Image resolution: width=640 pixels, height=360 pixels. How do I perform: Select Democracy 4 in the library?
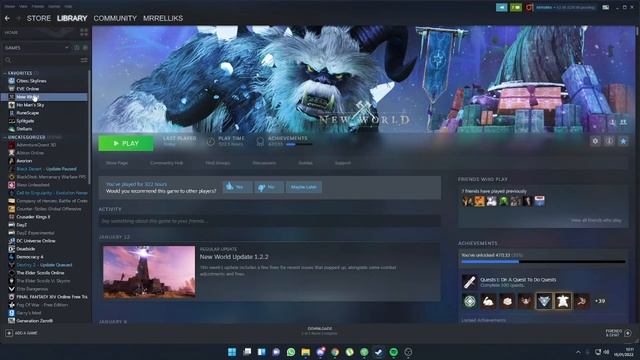(30, 257)
